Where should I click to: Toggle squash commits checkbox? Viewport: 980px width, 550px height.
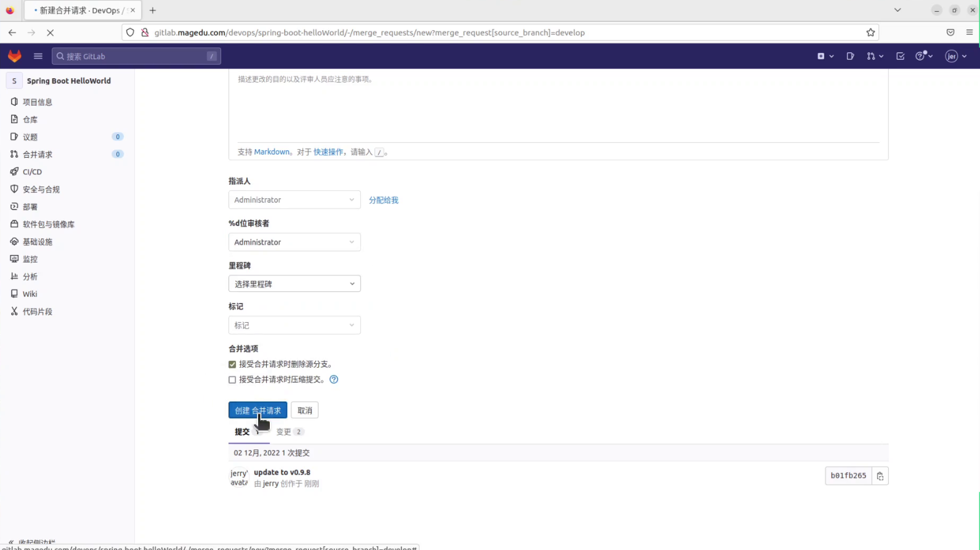pyautogui.click(x=232, y=380)
